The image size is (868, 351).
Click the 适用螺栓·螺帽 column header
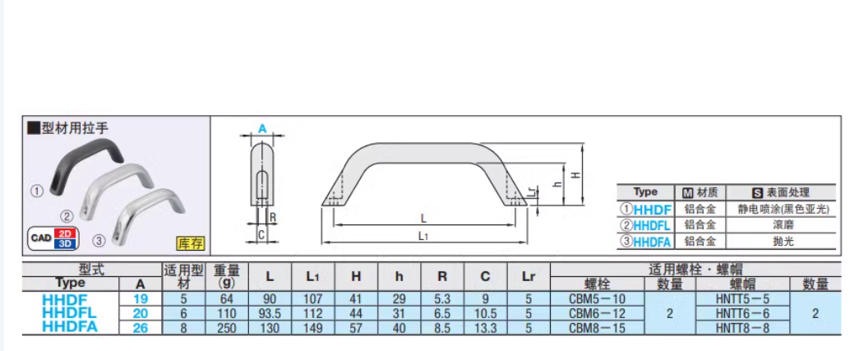coord(695,269)
